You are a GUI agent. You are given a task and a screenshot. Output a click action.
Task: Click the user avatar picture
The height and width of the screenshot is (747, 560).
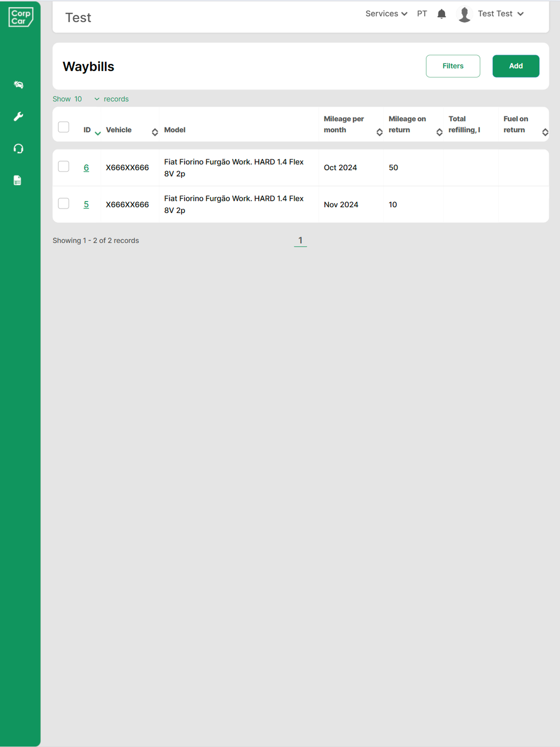tap(465, 14)
